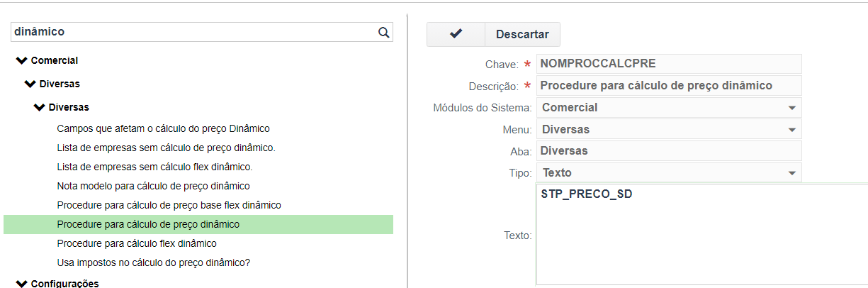Open 'Nota modelo para cálculo de preço dinâmico'
Screen dimensions: 868x288
coord(153,186)
